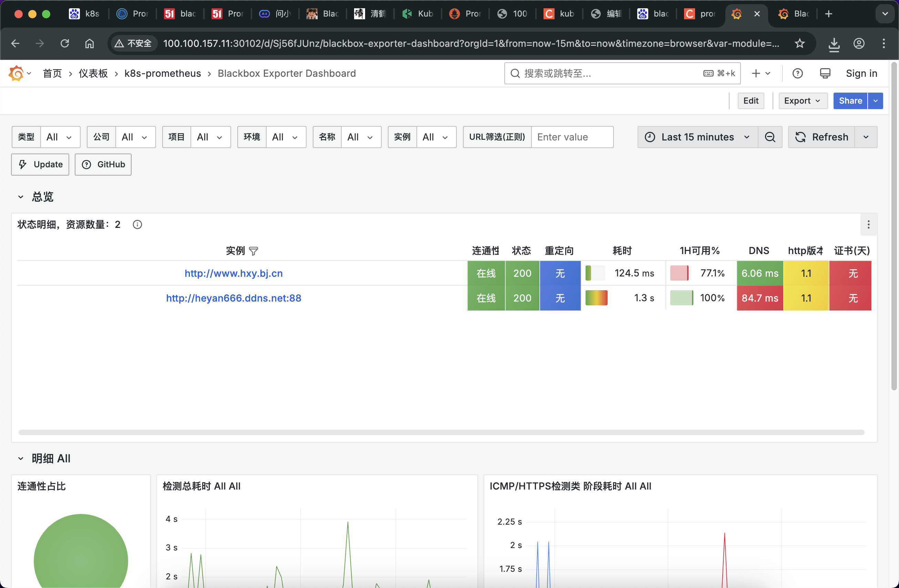Open browser downloads icon

pos(834,44)
